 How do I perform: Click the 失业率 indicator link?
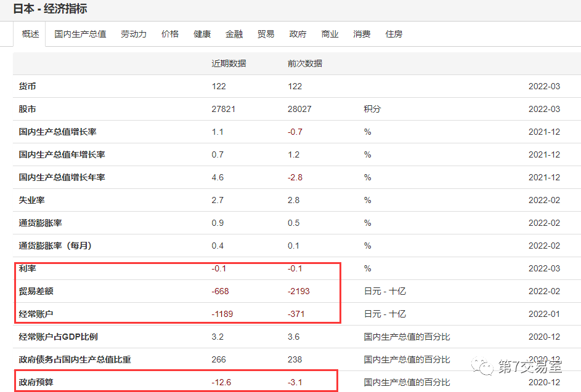click(x=32, y=200)
